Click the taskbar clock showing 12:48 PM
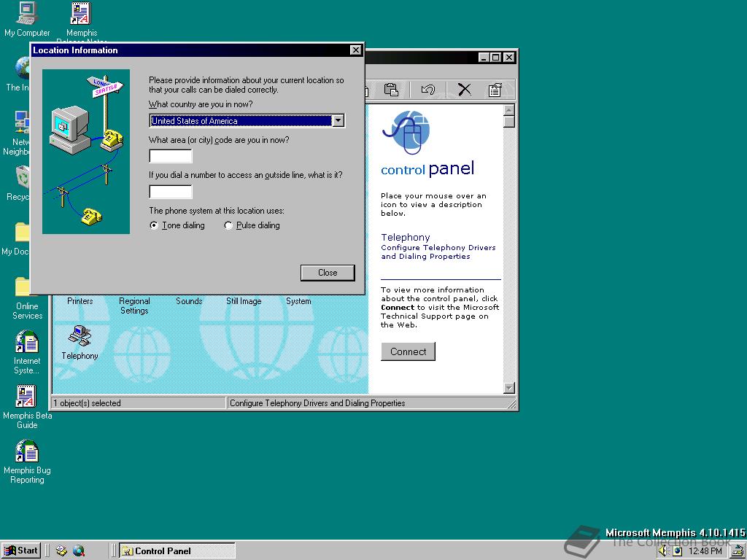The height and width of the screenshot is (560, 747). [705, 551]
